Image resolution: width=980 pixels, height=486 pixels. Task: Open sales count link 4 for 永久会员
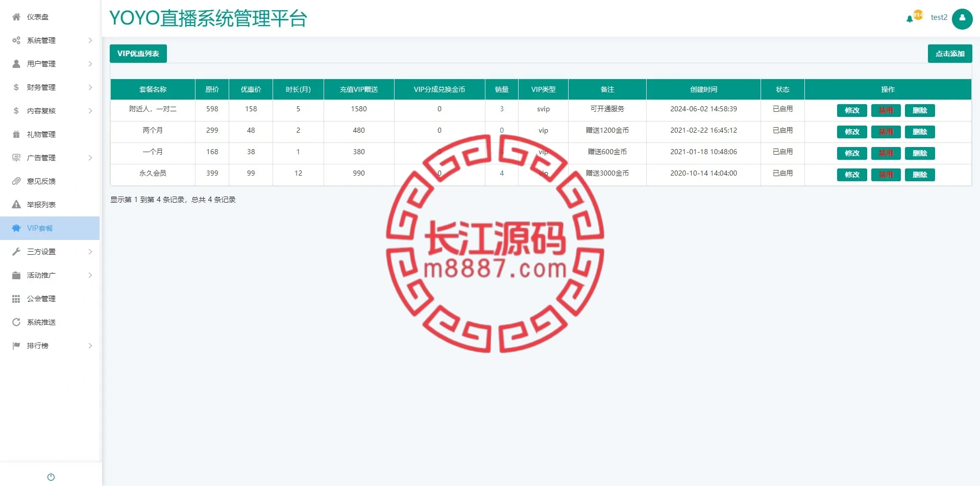click(502, 173)
